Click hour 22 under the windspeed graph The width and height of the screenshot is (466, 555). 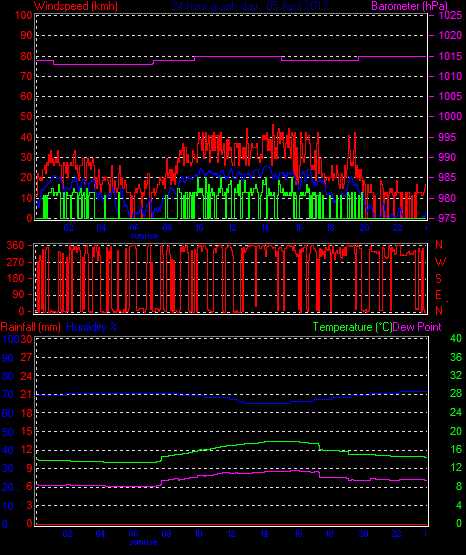(397, 228)
